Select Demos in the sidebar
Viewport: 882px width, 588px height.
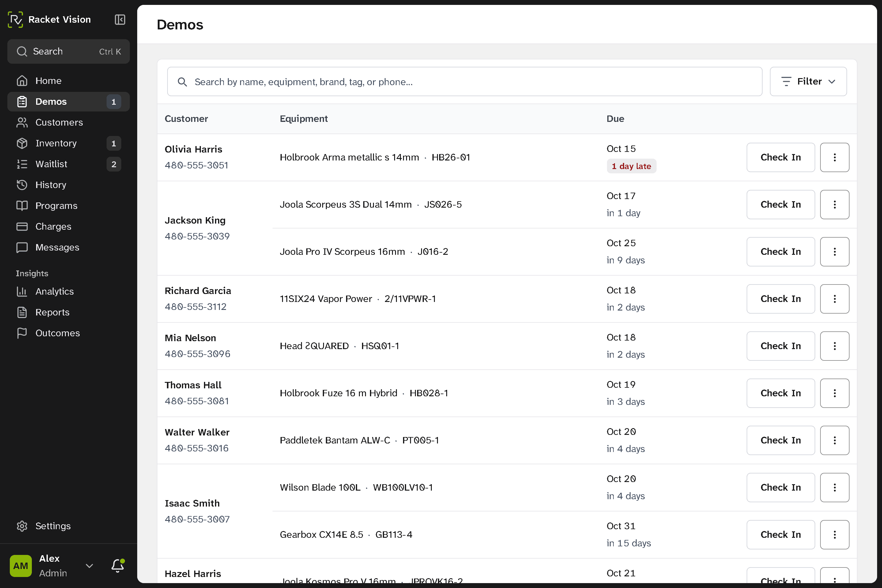(69, 102)
